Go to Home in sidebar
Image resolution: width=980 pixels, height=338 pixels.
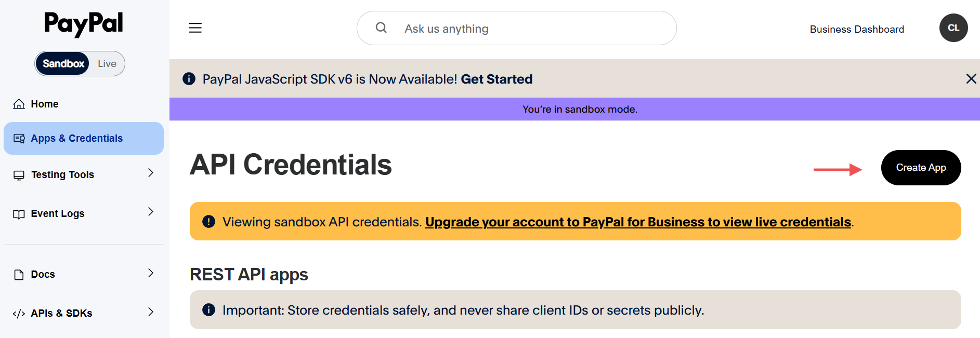click(45, 104)
